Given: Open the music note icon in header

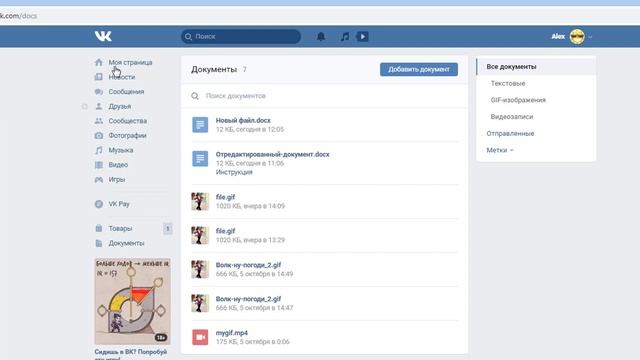Looking at the screenshot, I should (345, 37).
